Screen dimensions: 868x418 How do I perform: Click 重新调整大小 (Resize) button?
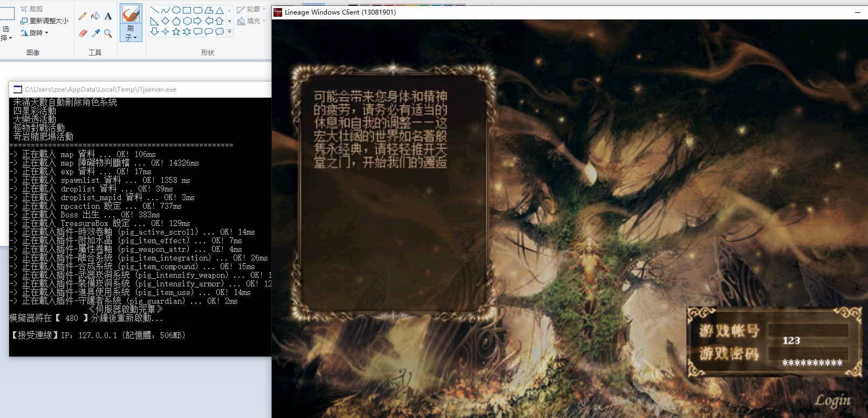click(x=44, y=21)
